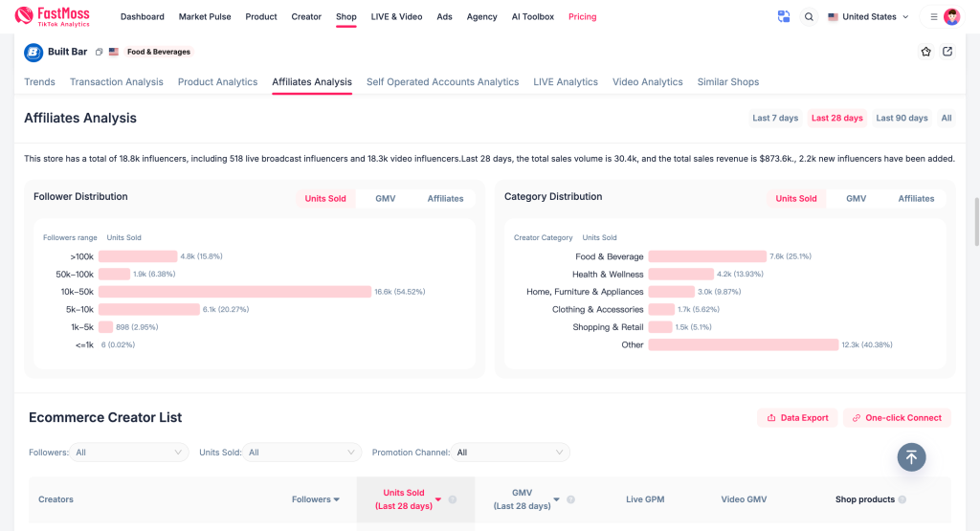
Task: Select Last 7 days range
Action: (x=775, y=118)
